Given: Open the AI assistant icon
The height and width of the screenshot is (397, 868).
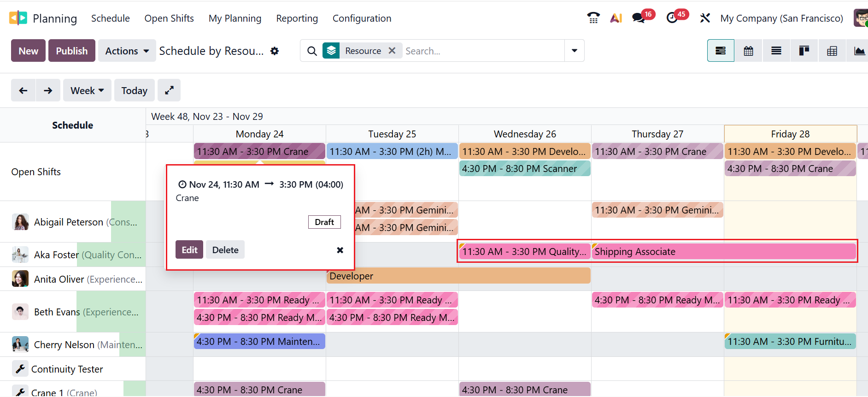Looking at the screenshot, I should tap(616, 18).
